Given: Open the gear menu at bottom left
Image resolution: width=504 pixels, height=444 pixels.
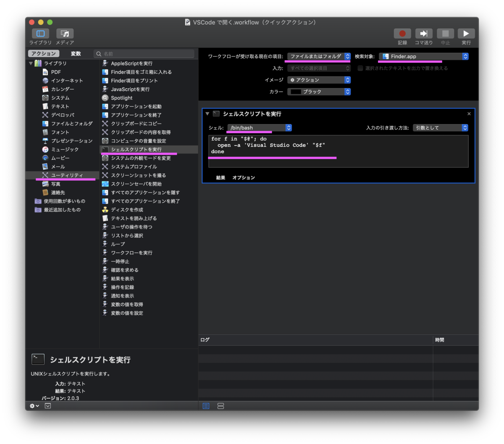Looking at the screenshot, I should (34, 406).
